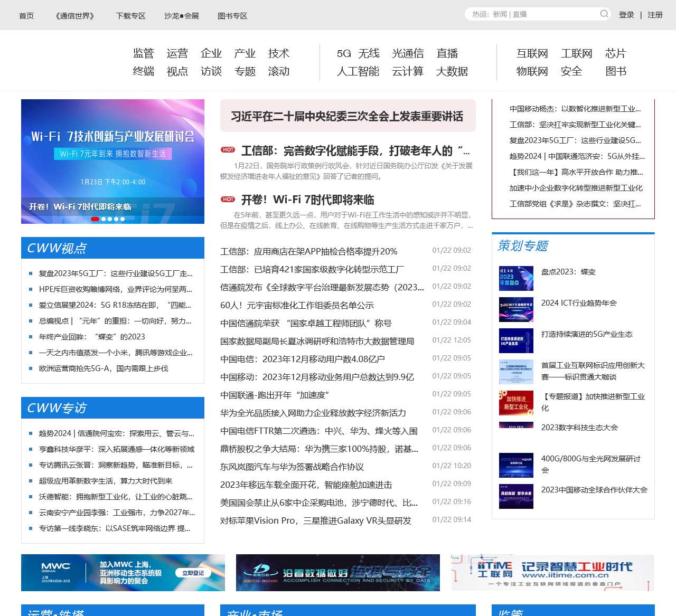The image size is (676, 616).
Task: Click the 加快推进新型工业化 red thumbnail
Action: (516, 403)
